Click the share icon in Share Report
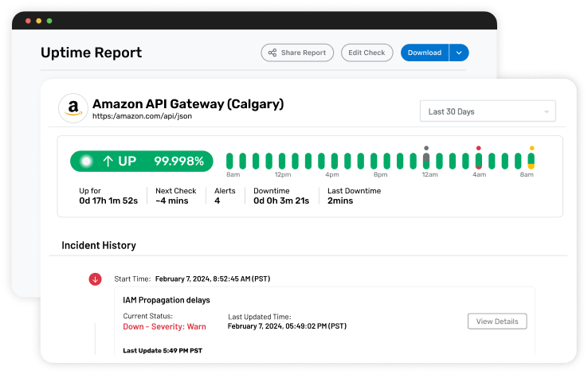Screen dimensions: 588x374 coord(272,53)
